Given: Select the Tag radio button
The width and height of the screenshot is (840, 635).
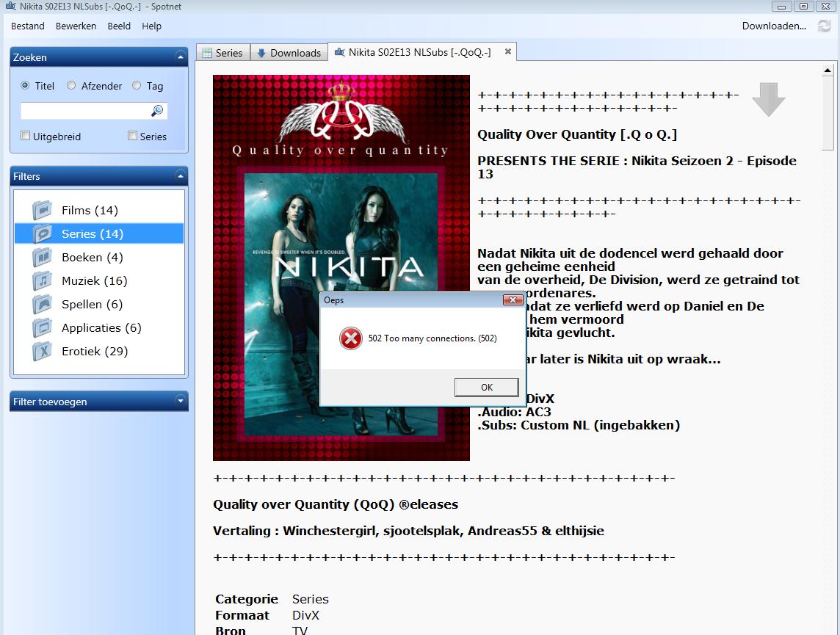Looking at the screenshot, I should click(x=137, y=86).
